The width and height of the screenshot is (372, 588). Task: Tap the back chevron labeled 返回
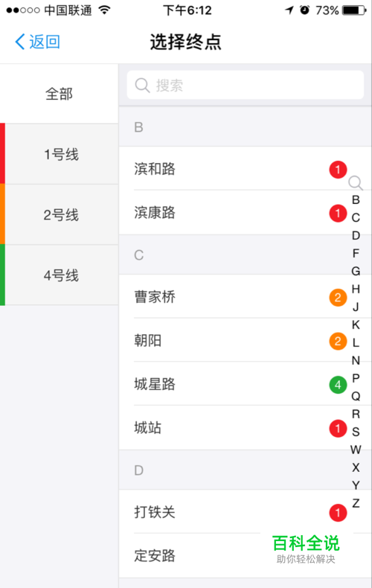point(37,42)
